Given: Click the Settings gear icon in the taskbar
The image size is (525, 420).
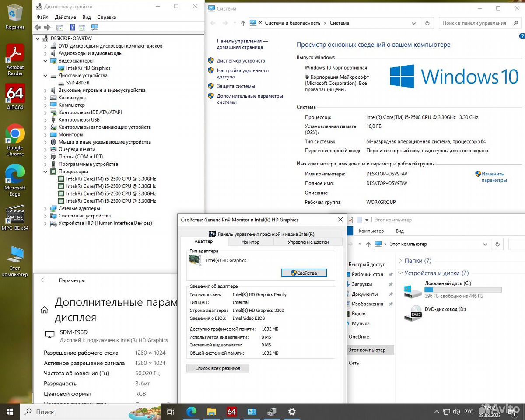Looking at the screenshot, I should pos(292,412).
